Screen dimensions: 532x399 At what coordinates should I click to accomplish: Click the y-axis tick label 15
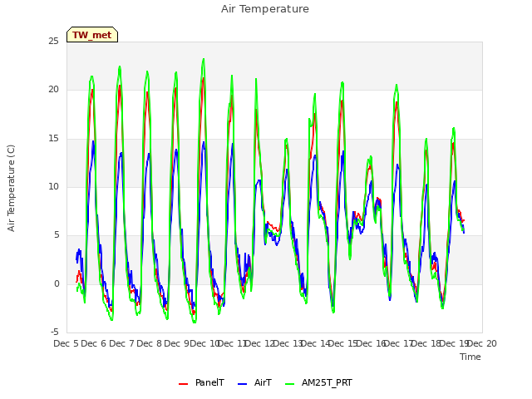coord(53,139)
